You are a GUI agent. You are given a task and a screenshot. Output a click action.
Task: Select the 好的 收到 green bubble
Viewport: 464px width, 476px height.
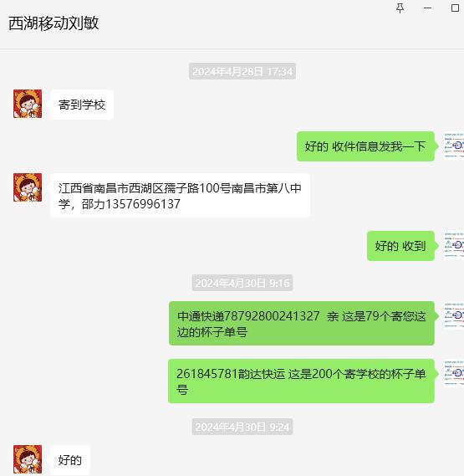pos(400,246)
